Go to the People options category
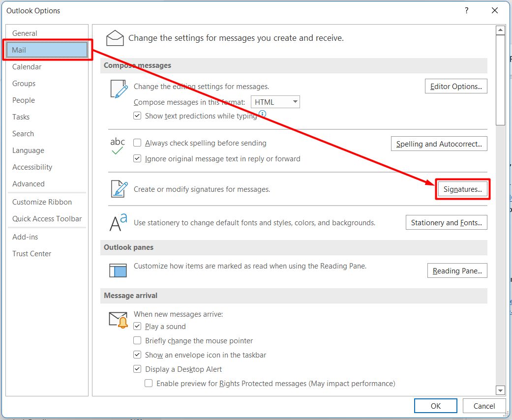 (x=47, y=100)
